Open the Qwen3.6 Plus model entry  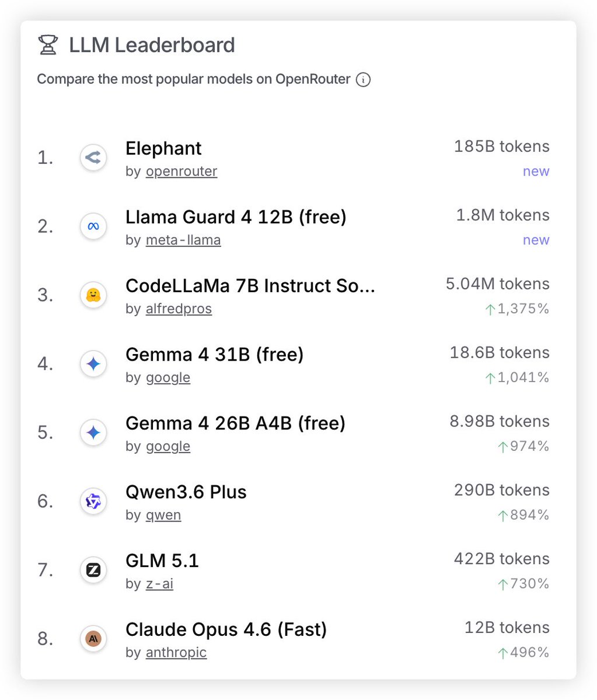[186, 492]
